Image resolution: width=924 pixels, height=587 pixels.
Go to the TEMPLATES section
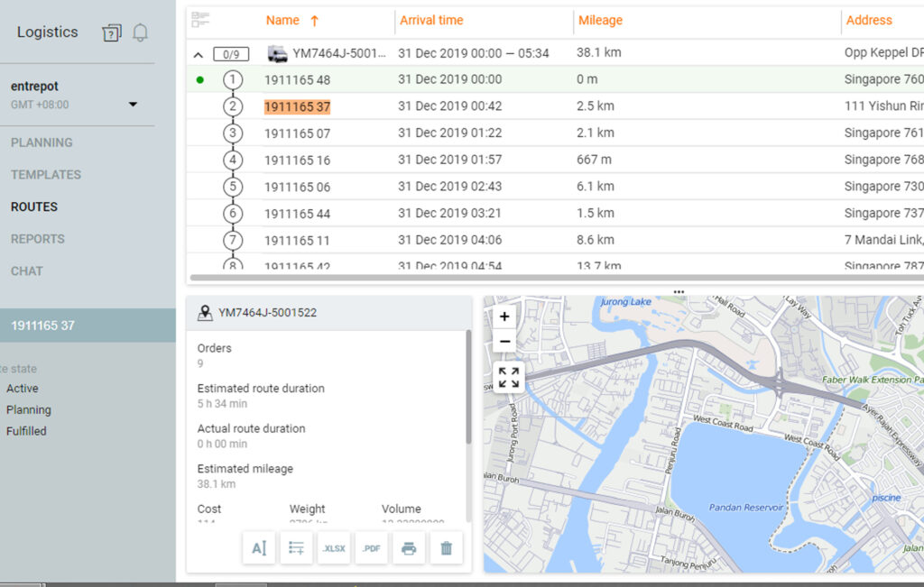(46, 175)
